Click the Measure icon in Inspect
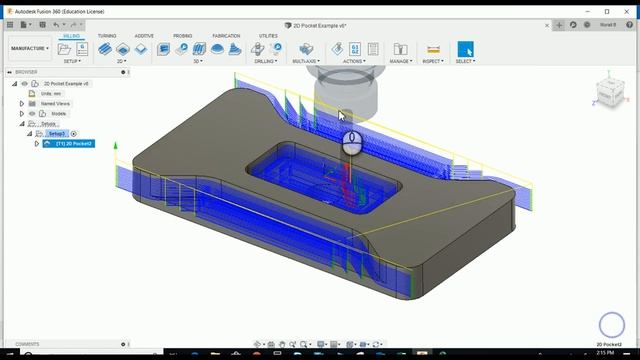 click(x=433, y=49)
